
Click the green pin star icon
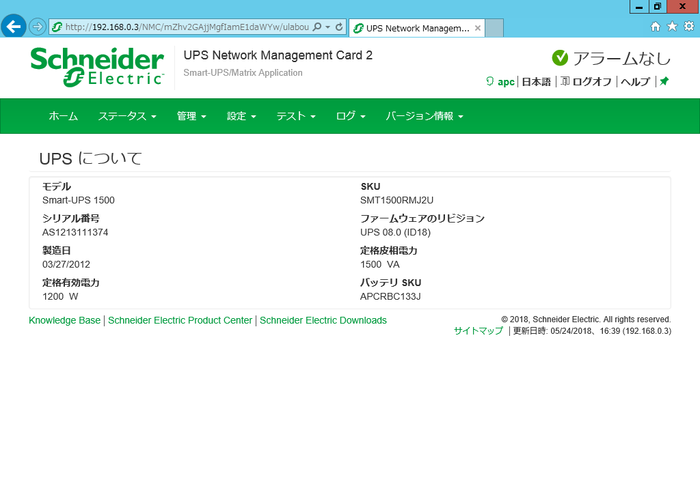point(664,81)
